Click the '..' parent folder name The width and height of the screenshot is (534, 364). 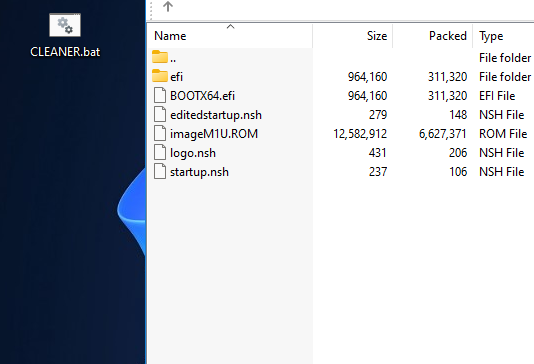pyautogui.click(x=173, y=61)
